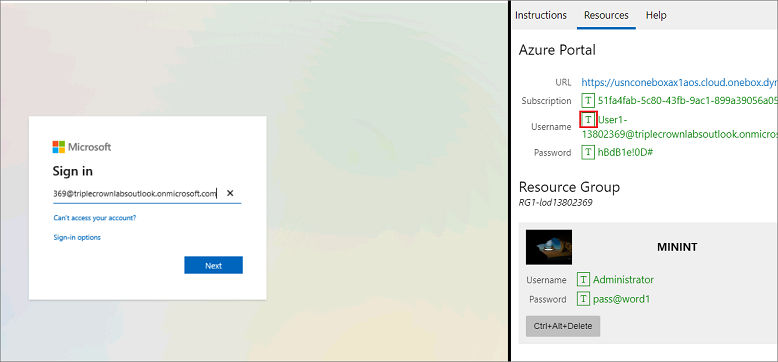Click the RG1-lod13802369 resource group name
The image size is (778, 362).
click(555, 203)
